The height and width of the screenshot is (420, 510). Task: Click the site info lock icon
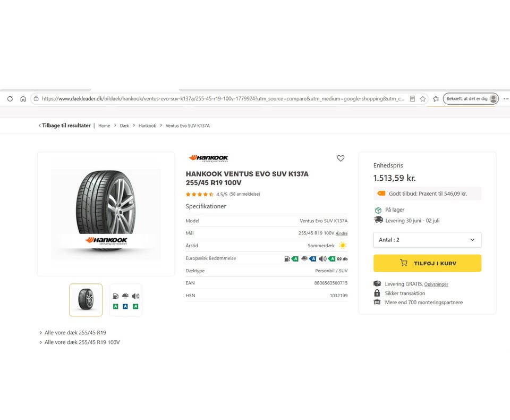(x=36, y=99)
